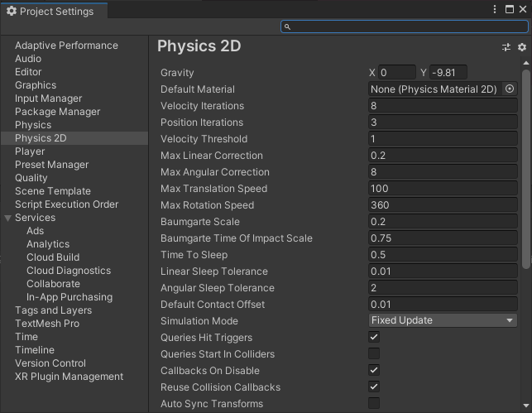Maximize the Project Settings window
The image size is (532, 413).
click(x=509, y=10)
